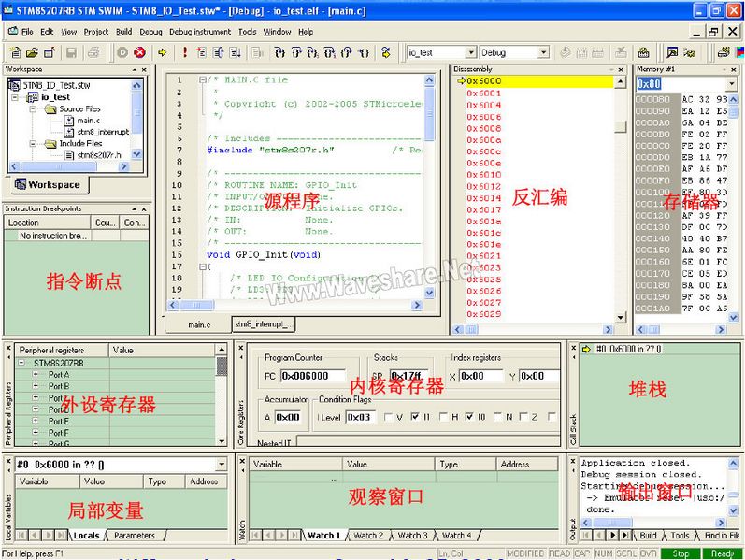This screenshot has height=560, width=745.
Task: Open the Local Variables frame dropdown
Action: point(222,464)
